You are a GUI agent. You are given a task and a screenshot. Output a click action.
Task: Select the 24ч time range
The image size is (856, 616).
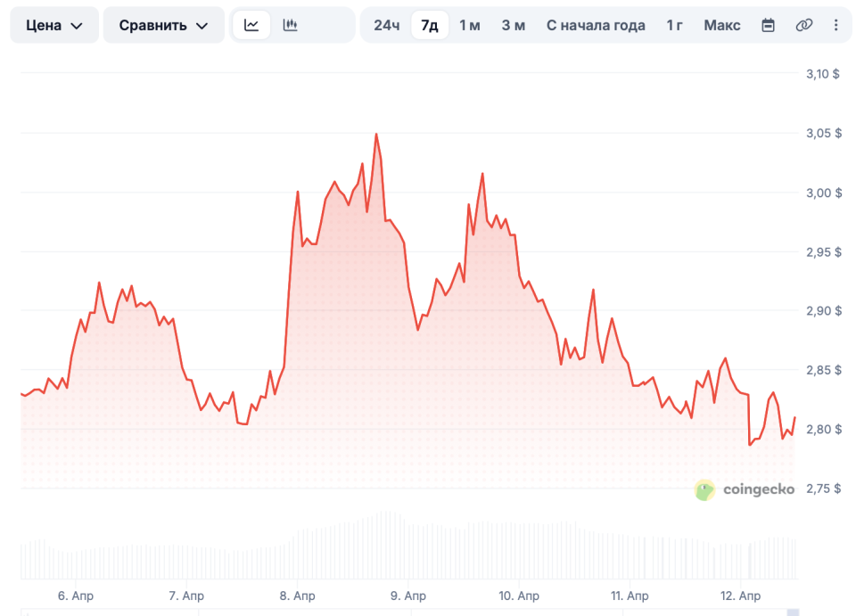coord(386,25)
